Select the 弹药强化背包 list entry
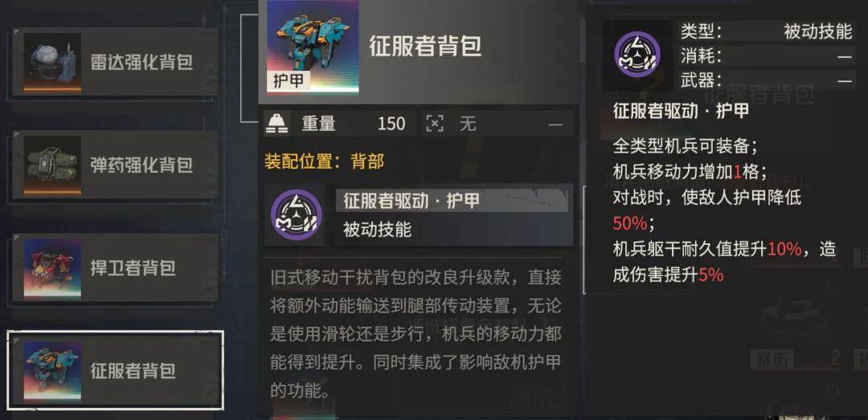This screenshot has width=868, height=420. 115,165
